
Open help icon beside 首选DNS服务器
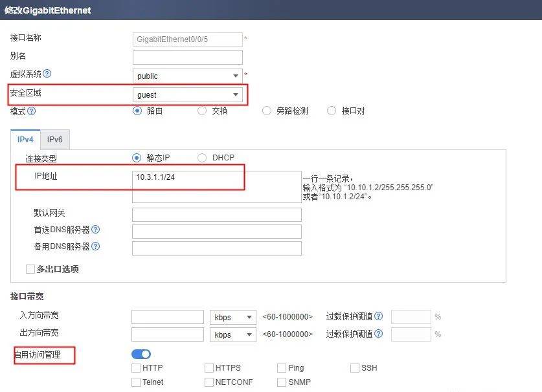click(x=95, y=230)
